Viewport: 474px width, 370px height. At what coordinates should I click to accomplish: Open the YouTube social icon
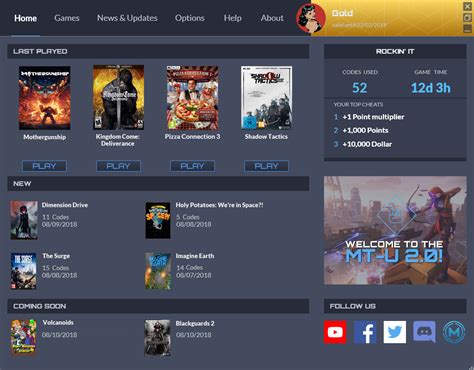tap(335, 332)
